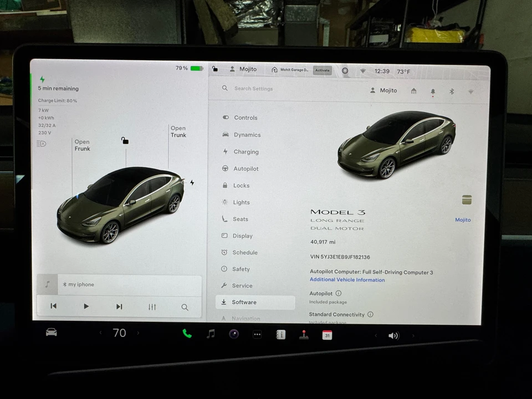Open the media equalizer settings icon
The image size is (532, 399).
(x=152, y=307)
